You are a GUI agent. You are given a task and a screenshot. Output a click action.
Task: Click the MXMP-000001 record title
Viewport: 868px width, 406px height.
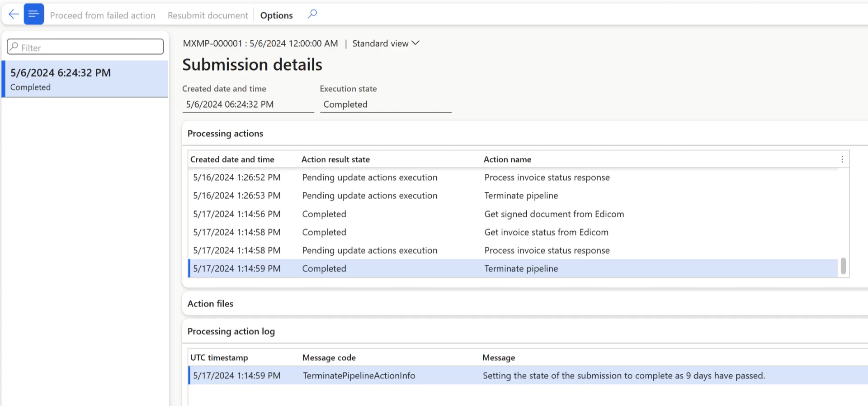(x=260, y=43)
